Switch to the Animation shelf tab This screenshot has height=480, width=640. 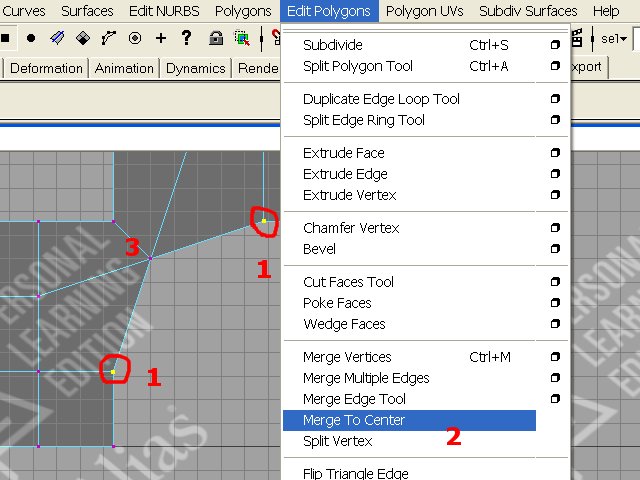pyautogui.click(x=124, y=68)
